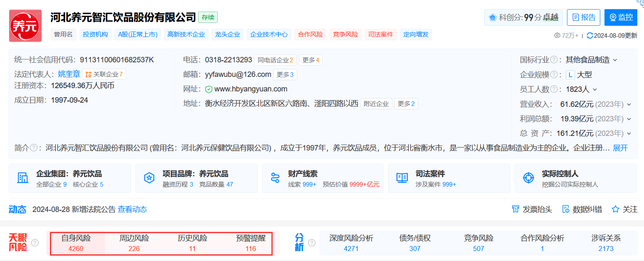
Task: Open the 司法案件 red tag
Action: pos(380,34)
